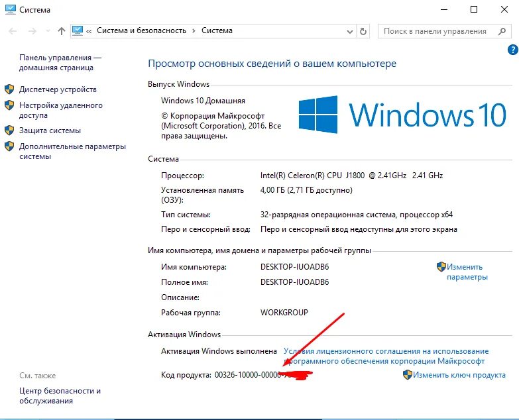Image resolution: width=519 pixels, height=420 pixels.
Task: Click the magnifier search icon
Action: coord(502,31)
